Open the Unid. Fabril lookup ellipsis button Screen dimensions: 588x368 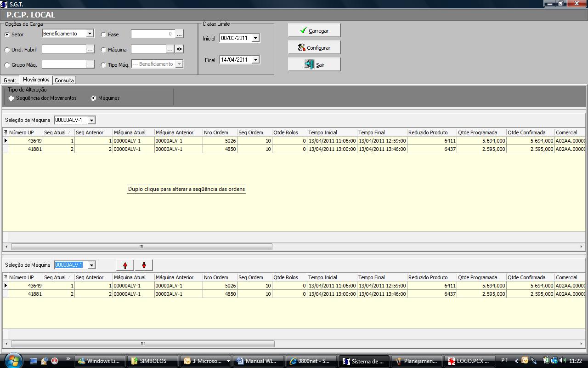coord(90,49)
